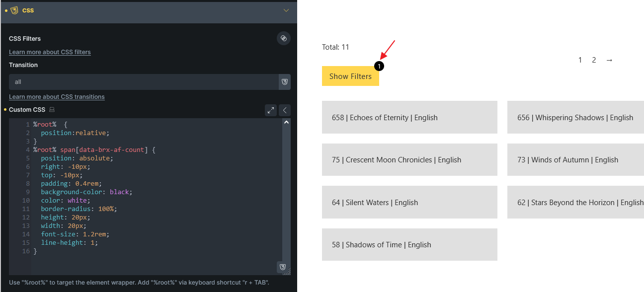Image resolution: width=644 pixels, height=292 pixels.
Task: Open the Echoes of Eternity result card
Action: pyautogui.click(x=409, y=118)
